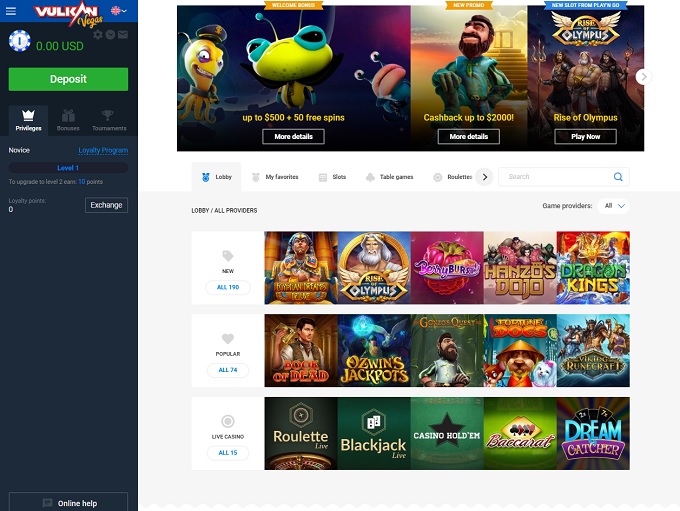Expand the Game providers dropdown
This screenshot has height=511, width=680.
pyautogui.click(x=614, y=206)
